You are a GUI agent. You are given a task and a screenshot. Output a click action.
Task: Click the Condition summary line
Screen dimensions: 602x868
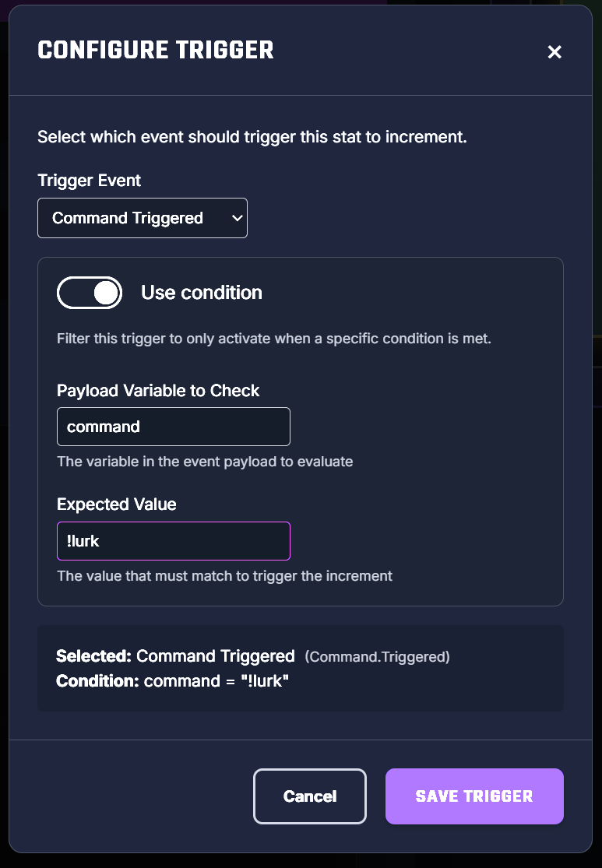tap(172, 681)
